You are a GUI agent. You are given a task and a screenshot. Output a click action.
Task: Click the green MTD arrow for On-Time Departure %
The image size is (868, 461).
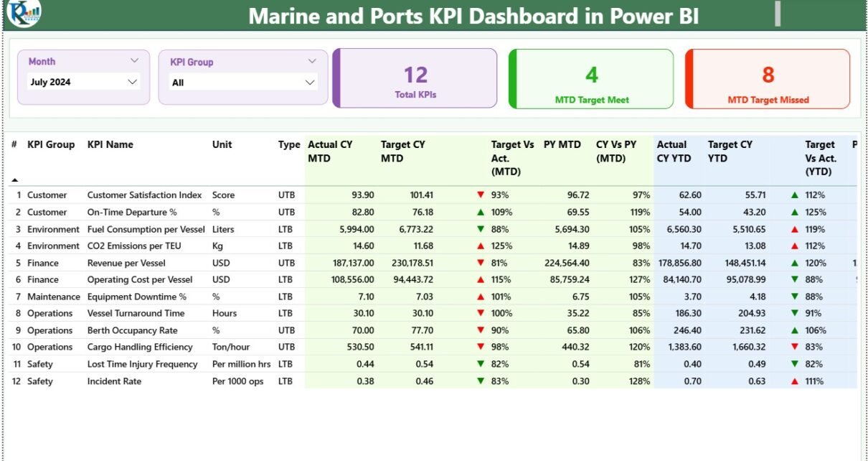pos(481,213)
